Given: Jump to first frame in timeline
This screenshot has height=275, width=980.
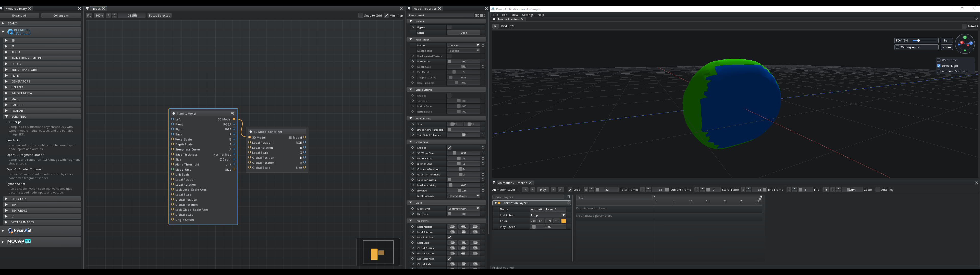Looking at the screenshot, I should pyautogui.click(x=525, y=189).
